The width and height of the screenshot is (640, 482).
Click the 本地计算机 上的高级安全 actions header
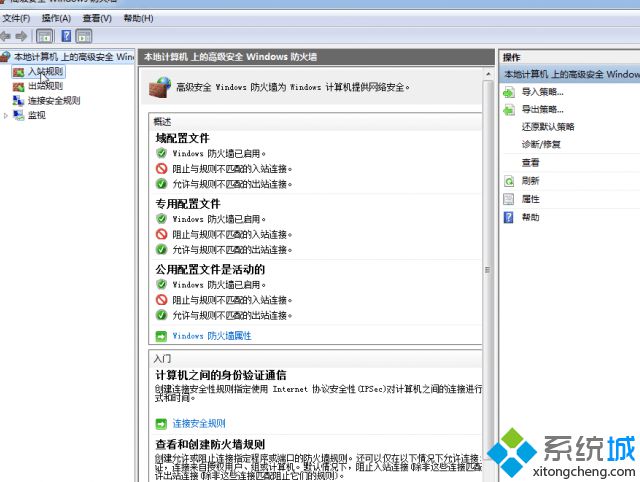570,74
